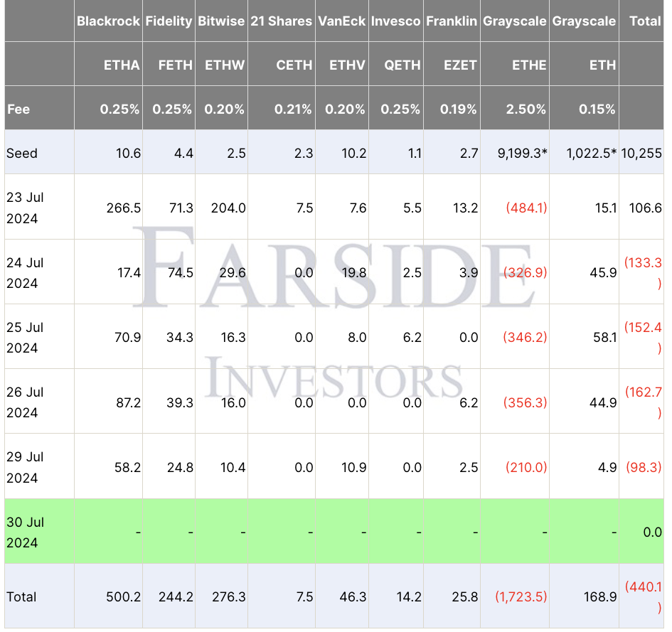672x632 pixels.
Task: Select the green 30 Jul 2024 date cell
Action: point(26,532)
